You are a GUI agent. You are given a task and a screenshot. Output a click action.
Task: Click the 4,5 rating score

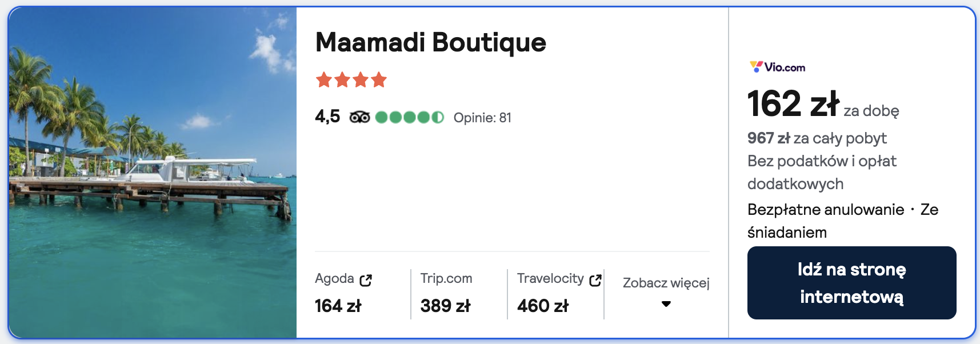[327, 117]
